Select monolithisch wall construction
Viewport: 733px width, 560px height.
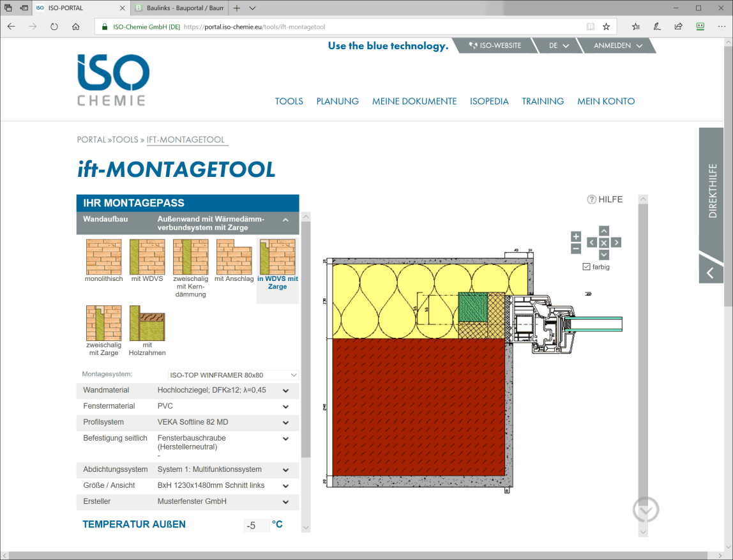[104, 261]
